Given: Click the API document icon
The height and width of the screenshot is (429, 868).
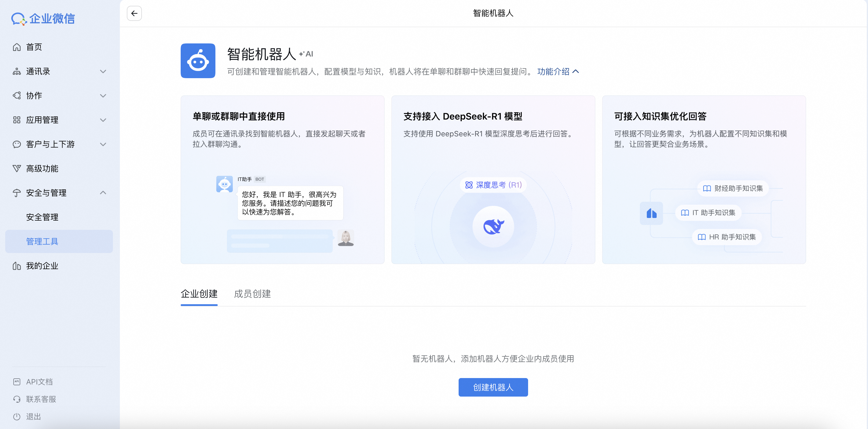Looking at the screenshot, I should tap(17, 382).
